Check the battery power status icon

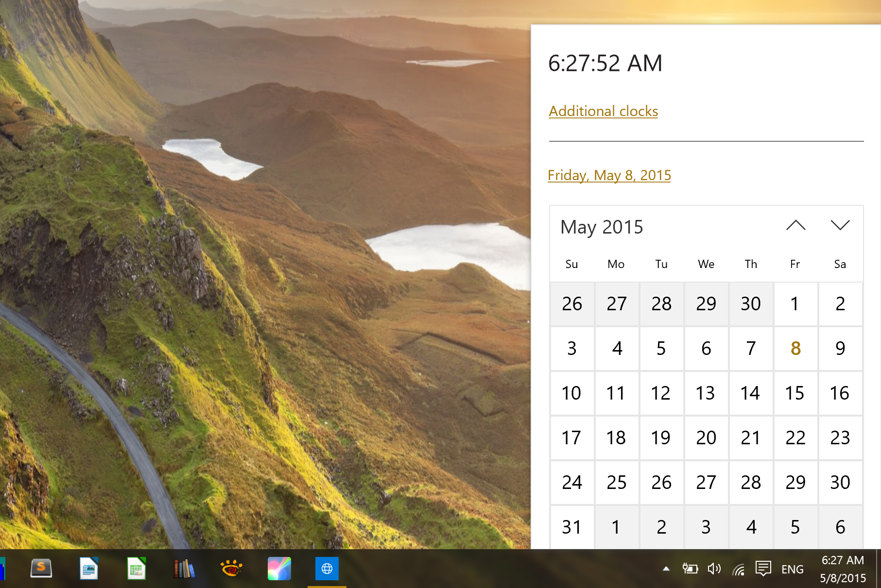[691, 568]
